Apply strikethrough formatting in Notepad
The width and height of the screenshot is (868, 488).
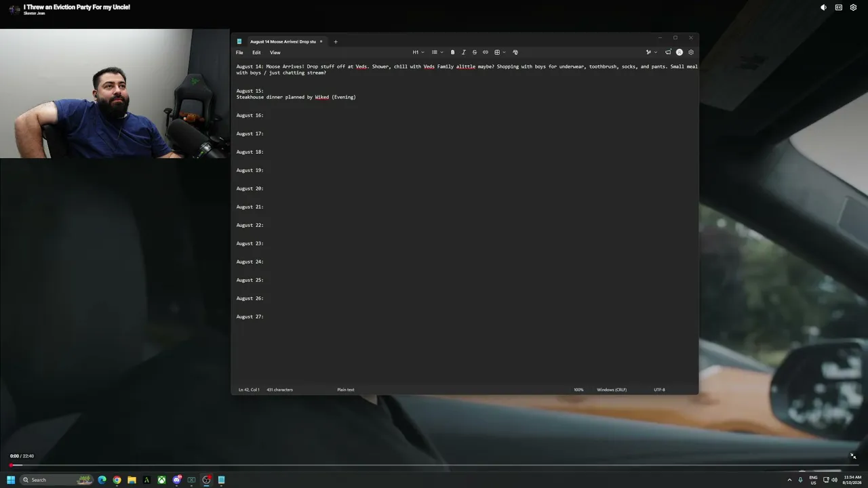[475, 52]
